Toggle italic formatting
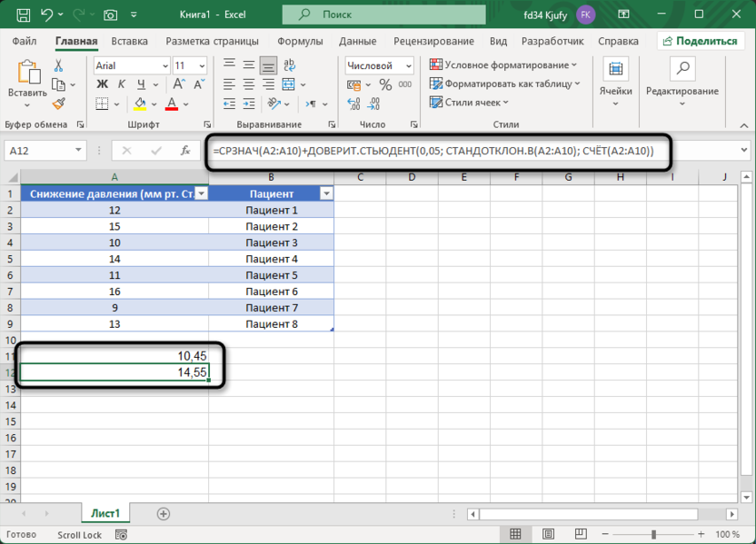 120,84
